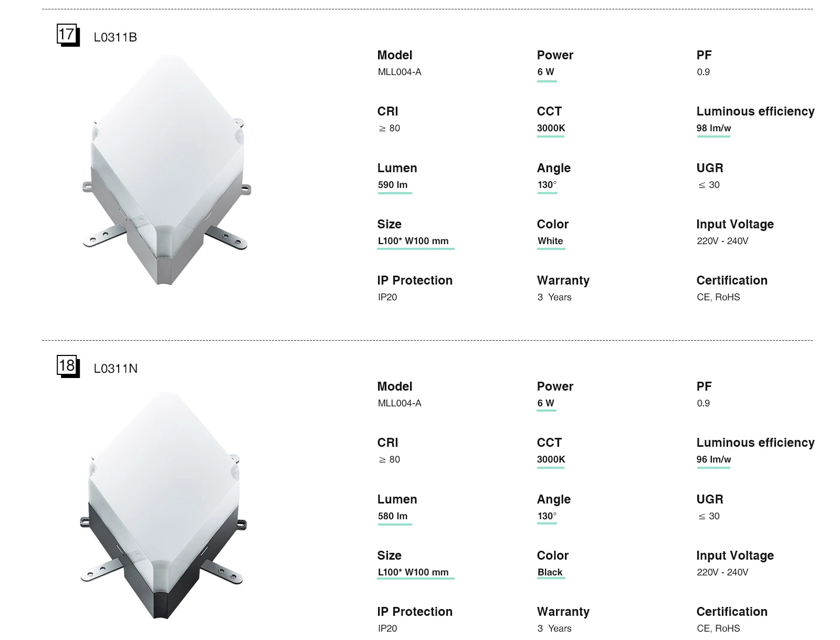Click the L0311B product title
The image size is (840, 640).
coord(115,37)
